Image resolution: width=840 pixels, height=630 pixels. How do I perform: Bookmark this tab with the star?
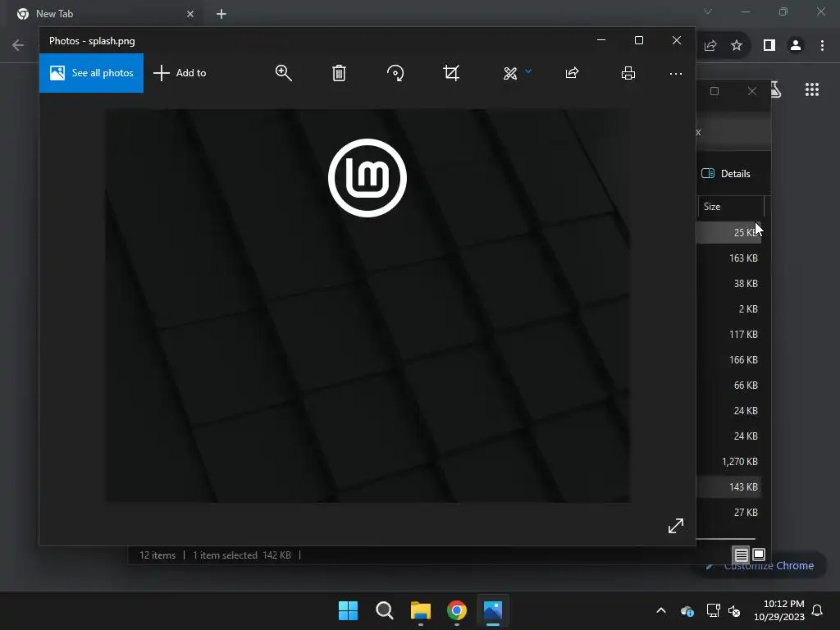click(737, 46)
